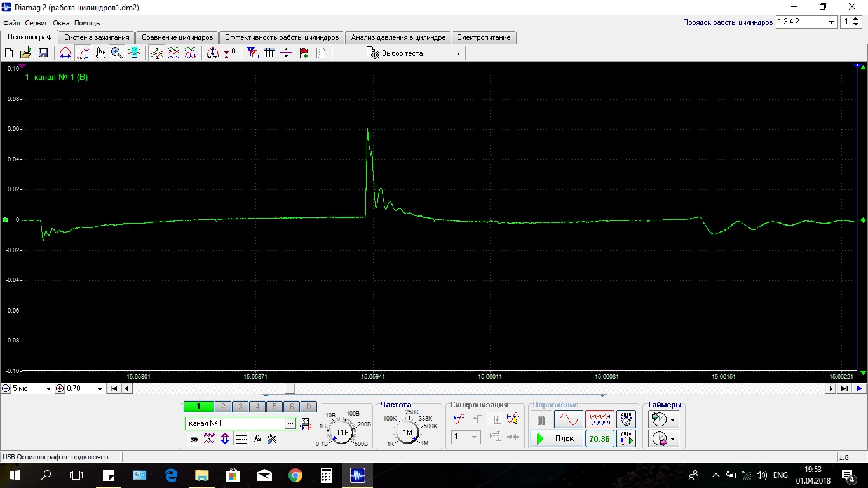Click the fit-signal-to-screen toolbar icon
This screenshot has height=488, width=868.
point(134,53)
